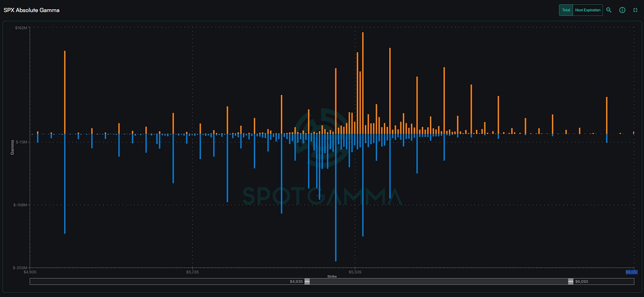The width and height of the screenshot is (644, 297).
Task: Click the selected range bar between slider handles
Action: click(438, 282)
